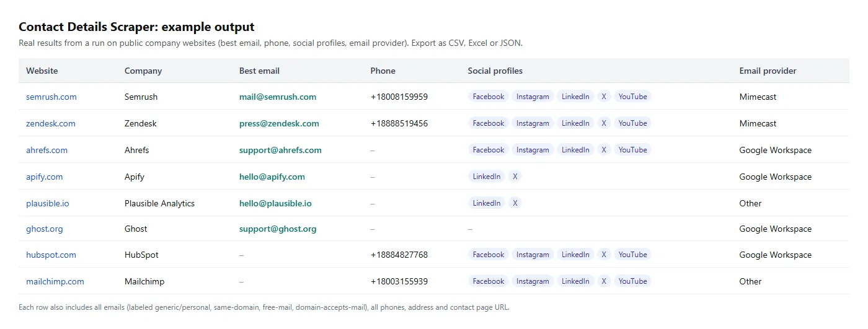The height and width of the screenshot is (329, 868).
Task: Open the apify.com website link
Action: pos(45,177)
